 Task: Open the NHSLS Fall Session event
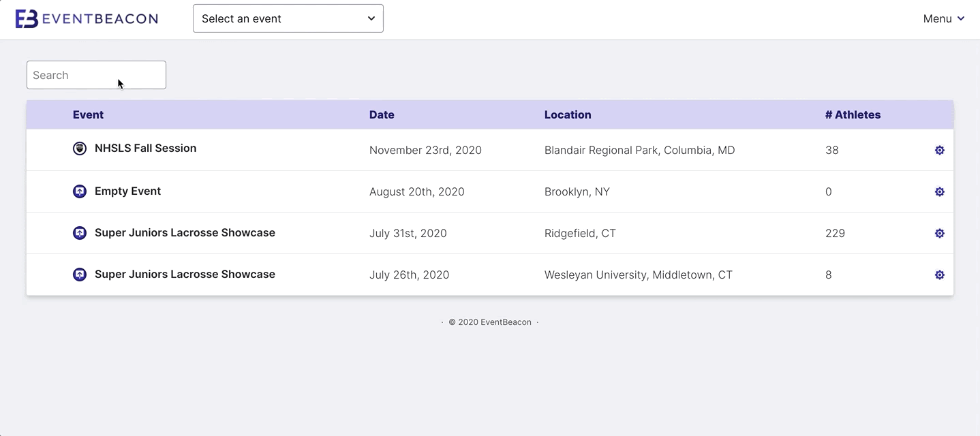[145, 149]
